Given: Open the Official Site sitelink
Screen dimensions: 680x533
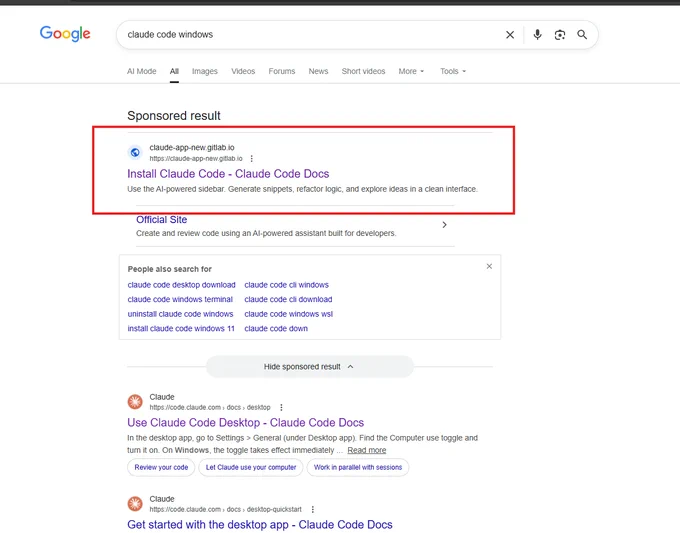Looking at the screenshot, I should pos(161,220).
